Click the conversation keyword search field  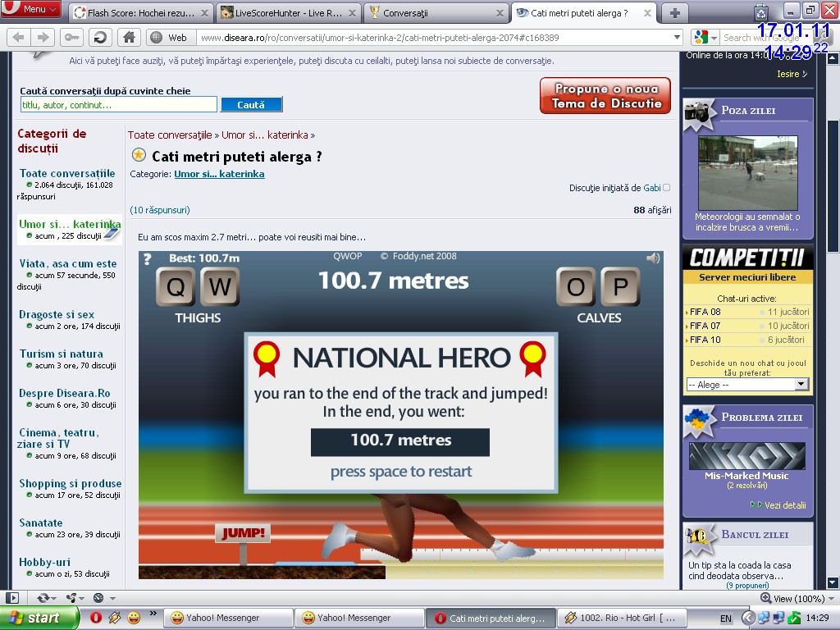[x=119, y=105]
